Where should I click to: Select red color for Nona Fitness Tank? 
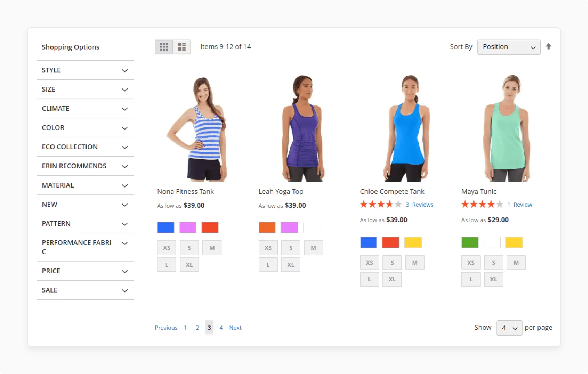click(x=210, y=227)
